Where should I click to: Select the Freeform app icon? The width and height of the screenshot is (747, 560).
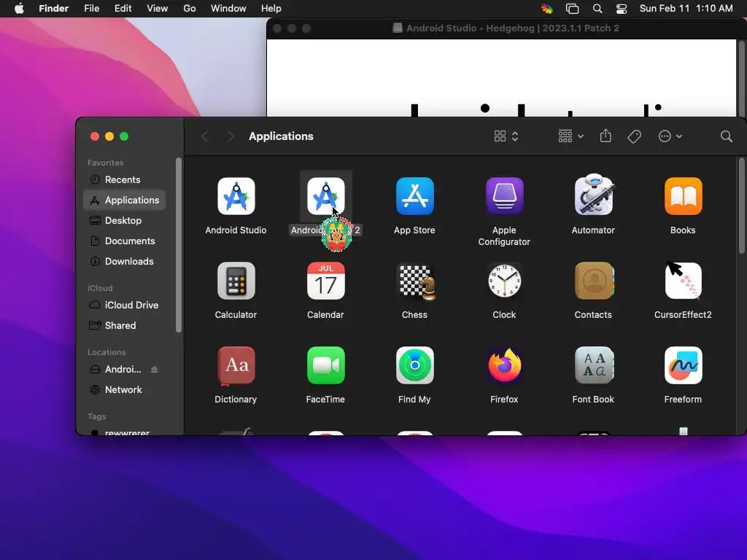(x=683, y=366)
